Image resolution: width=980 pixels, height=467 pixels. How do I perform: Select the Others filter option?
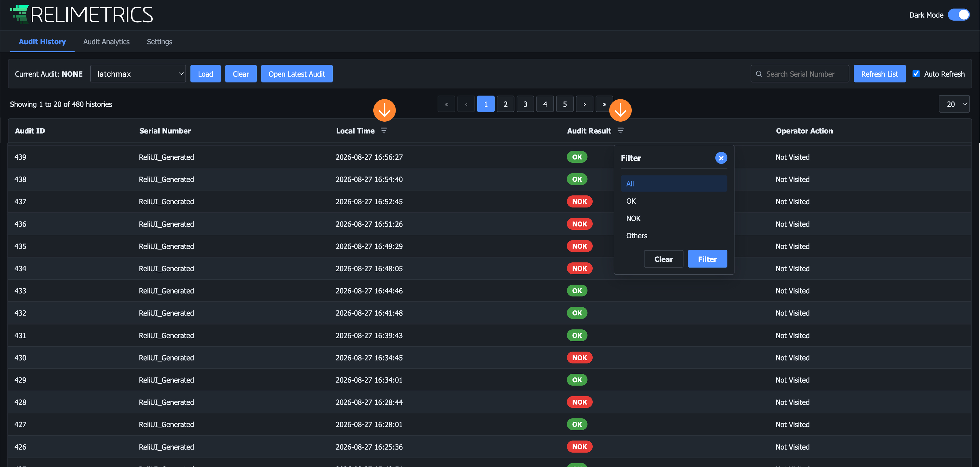click(x=674, y=236)
